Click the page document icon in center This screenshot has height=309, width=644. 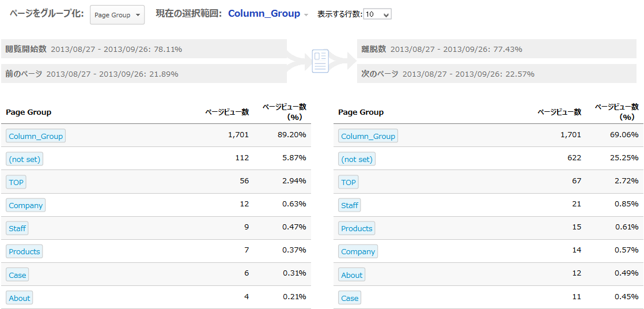[x=320, y=61]
